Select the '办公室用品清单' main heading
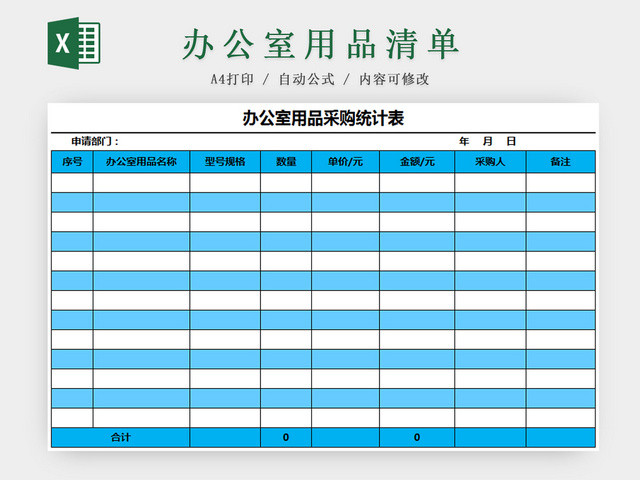 [x=321, y=44]
